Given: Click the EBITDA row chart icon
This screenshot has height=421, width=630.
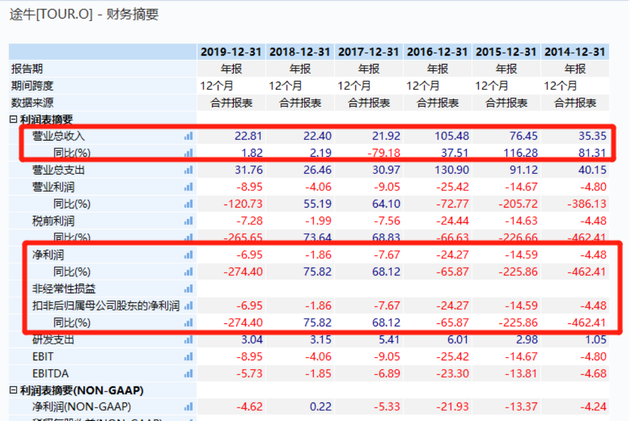Looking at the screenshot, I should coord(188,373).
